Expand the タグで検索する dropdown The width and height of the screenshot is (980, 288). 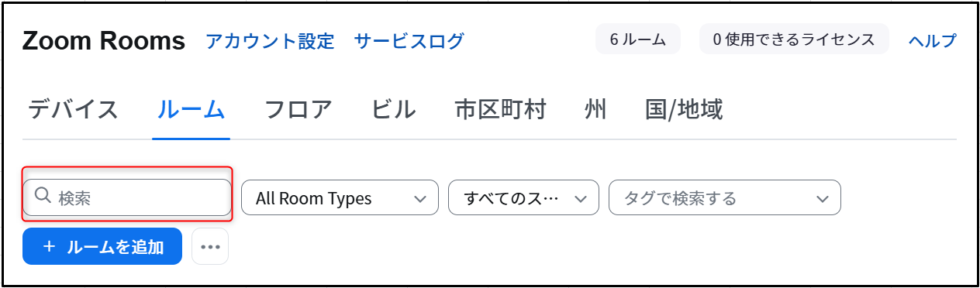coord(725,198)
